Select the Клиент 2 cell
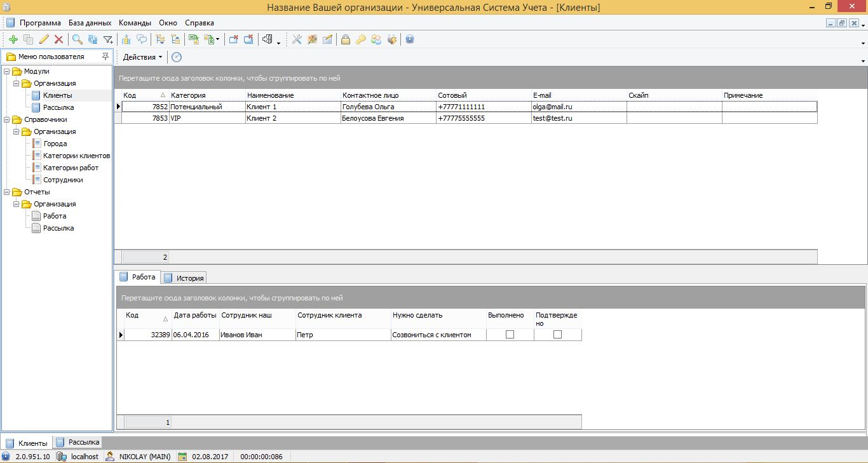This screenshot has width=868, height=463. point(293,118)
